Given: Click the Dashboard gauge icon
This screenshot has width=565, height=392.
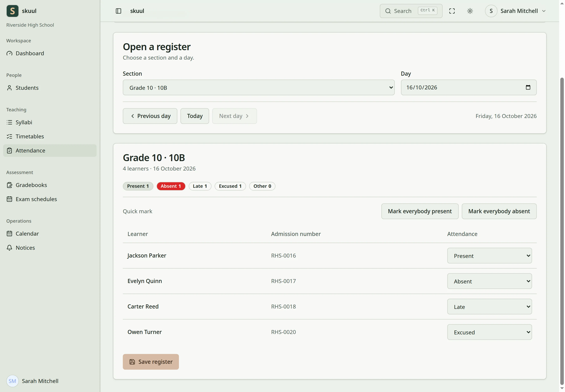Looking at the screenshot, I should [9, 53].
